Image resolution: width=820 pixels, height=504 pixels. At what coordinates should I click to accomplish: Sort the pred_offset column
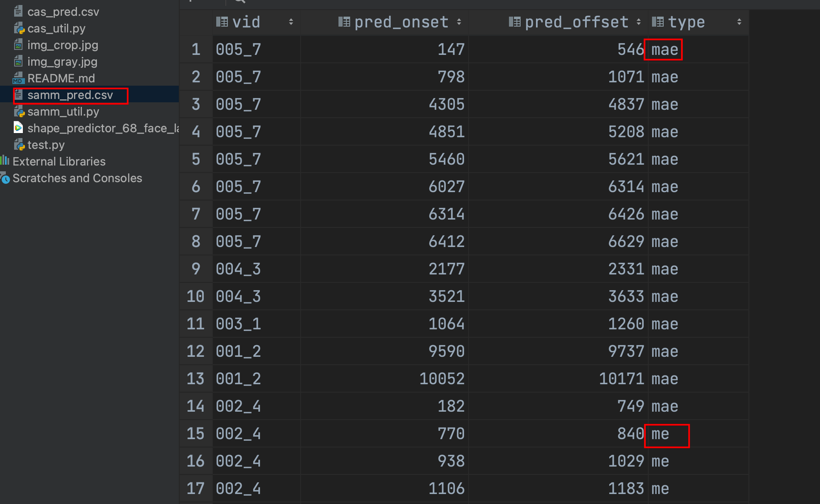click(638, 22)
